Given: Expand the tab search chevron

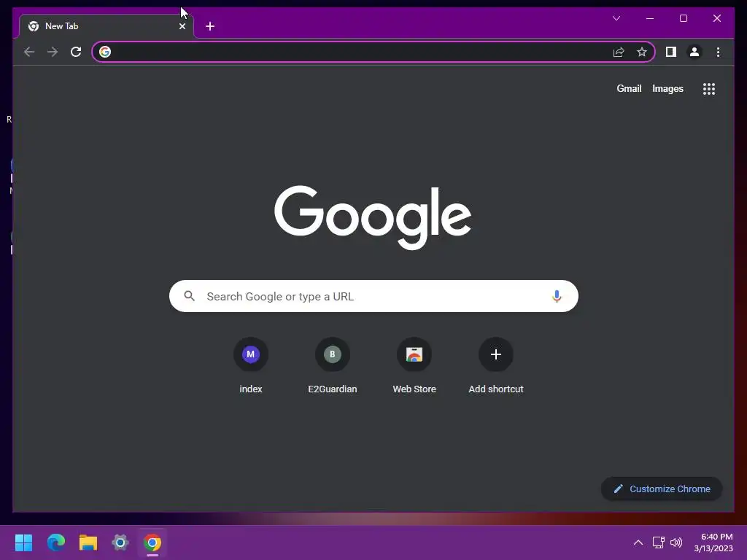Looking at the screenshot, I should [616, 18].
